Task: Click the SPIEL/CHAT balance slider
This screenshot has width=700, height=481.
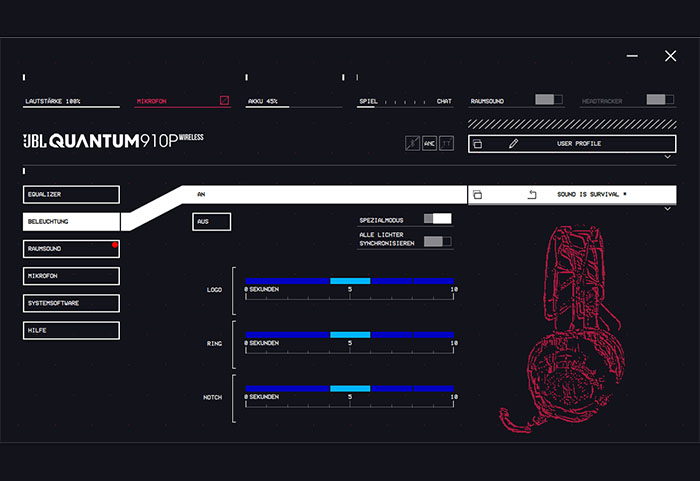Action: tap(405, 107)
